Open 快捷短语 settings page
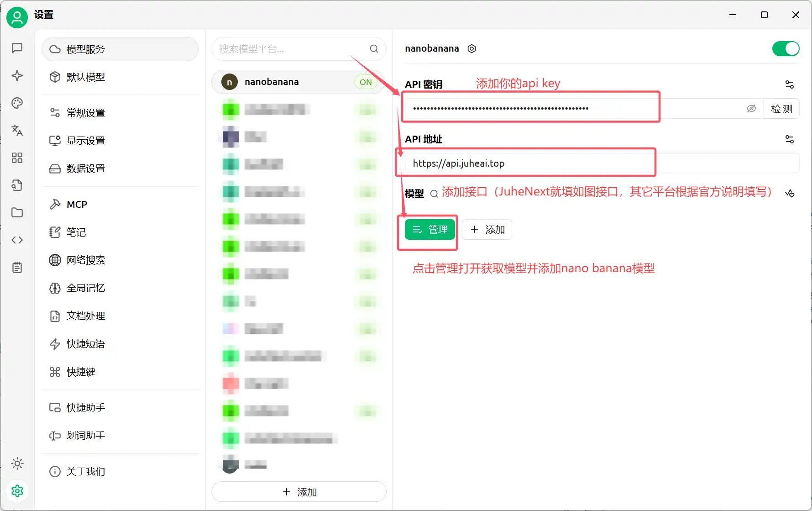 click(120, 343)
